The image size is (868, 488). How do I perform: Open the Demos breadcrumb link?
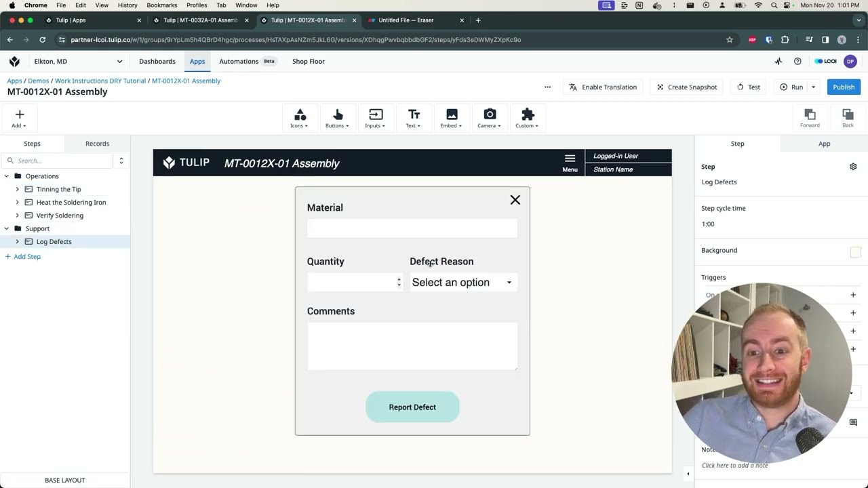coord(38,81)
